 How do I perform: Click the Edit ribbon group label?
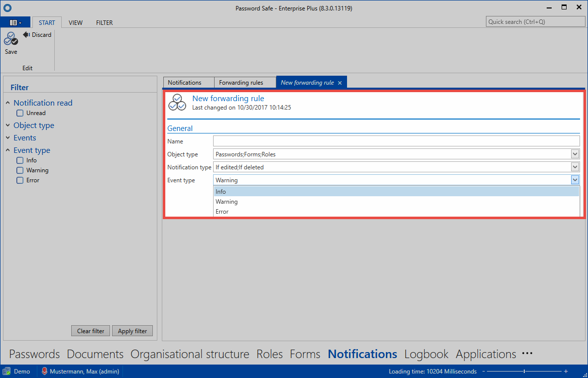tap(27, 68)
